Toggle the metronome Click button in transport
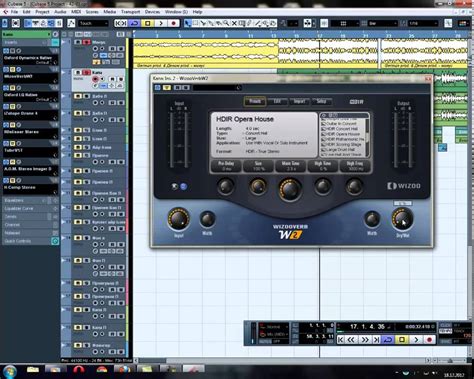 pyautogui.click(x=445, y=325)
